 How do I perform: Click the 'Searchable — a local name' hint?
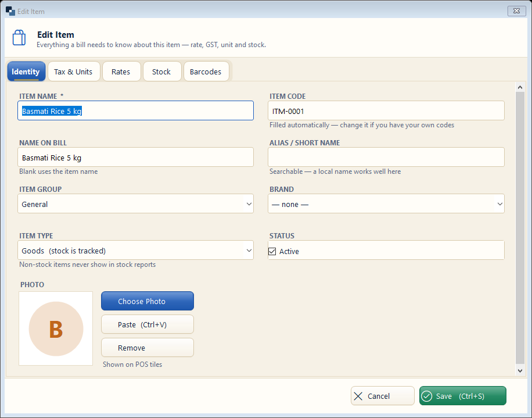pos(335,172)
